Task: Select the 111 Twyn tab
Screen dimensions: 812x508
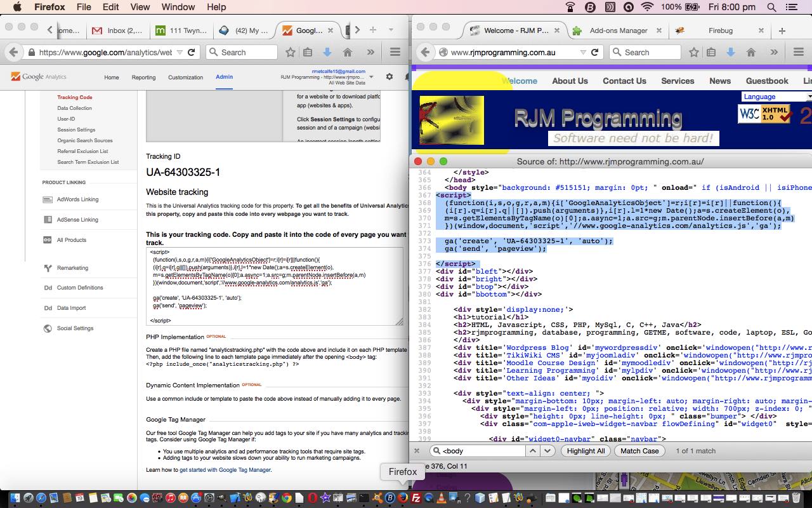Action: click(x=181, y=30)
